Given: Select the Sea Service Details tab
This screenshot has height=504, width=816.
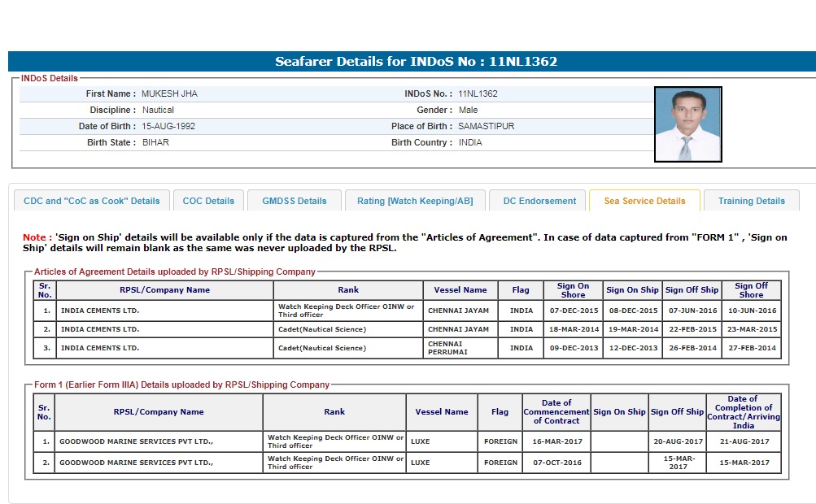Looking at the screenshot, I should pyautogui.click(x=644, y=201).
